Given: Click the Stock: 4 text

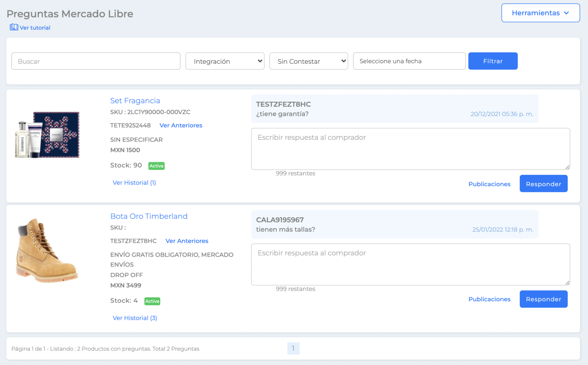Looking at the screenshot, I should 124,301.
